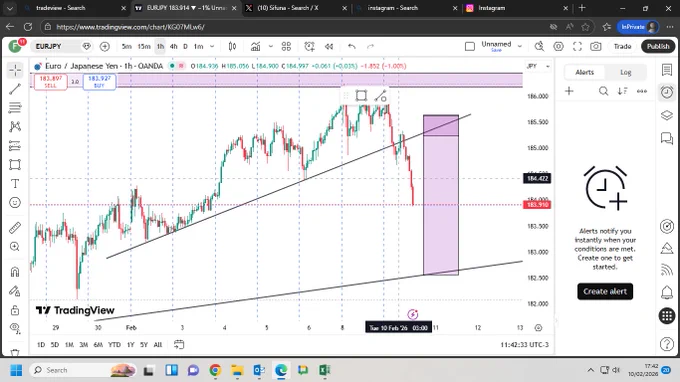Switch chart to fullscreen mode
Image resolution: width=680 pixels, height=382 pixels.
(x=577, y=46)
